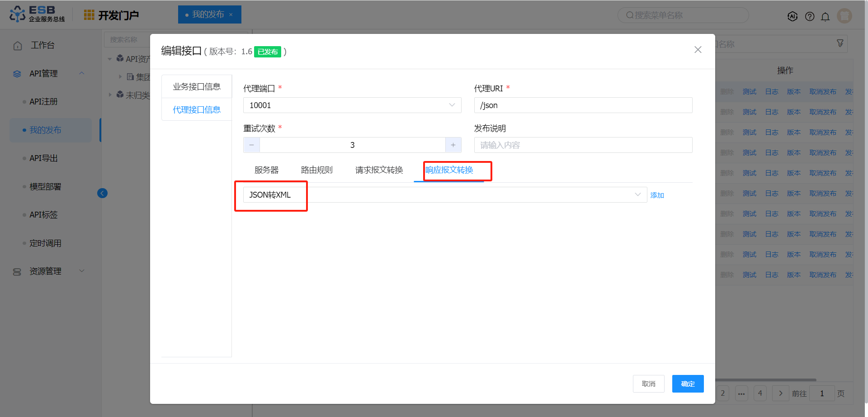The image size is (868, 417).
Task: Switch to the 请求报文转换 tab
Action: click(x=379, y=170)
